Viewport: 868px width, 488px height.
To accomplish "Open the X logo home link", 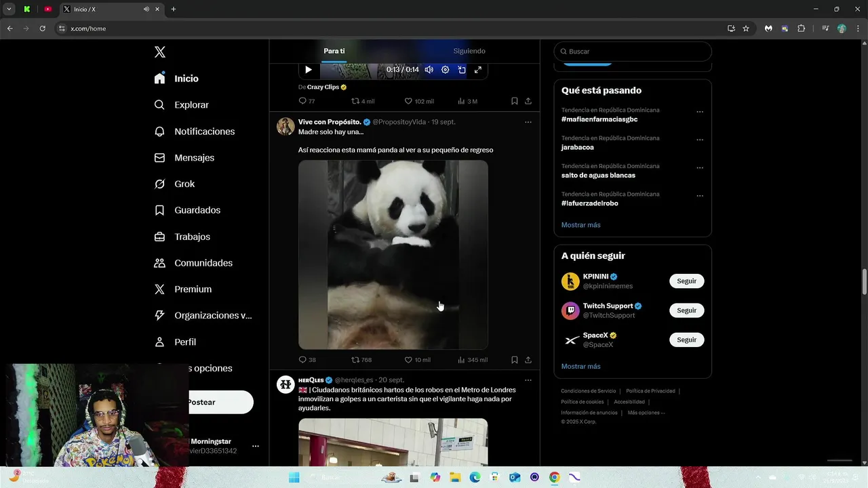I will pyautogui.click(x=159, y=52).
